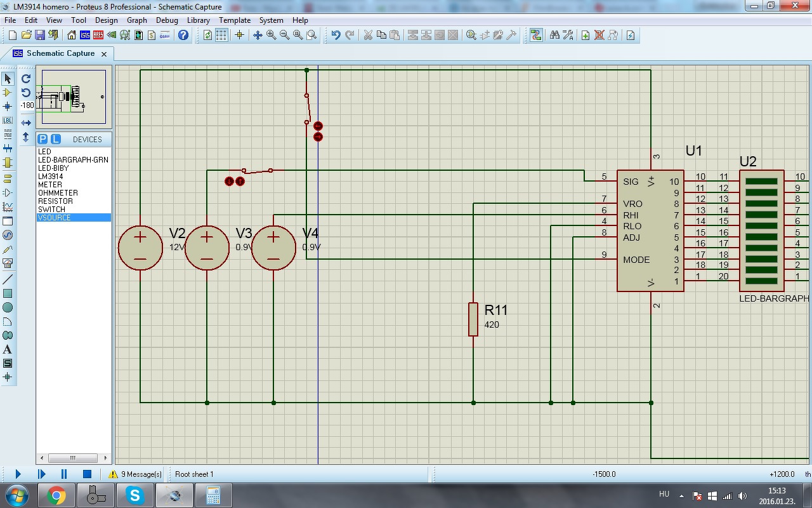Click the rotation angle input field
812x508 pixels.
tap(27, 106)
